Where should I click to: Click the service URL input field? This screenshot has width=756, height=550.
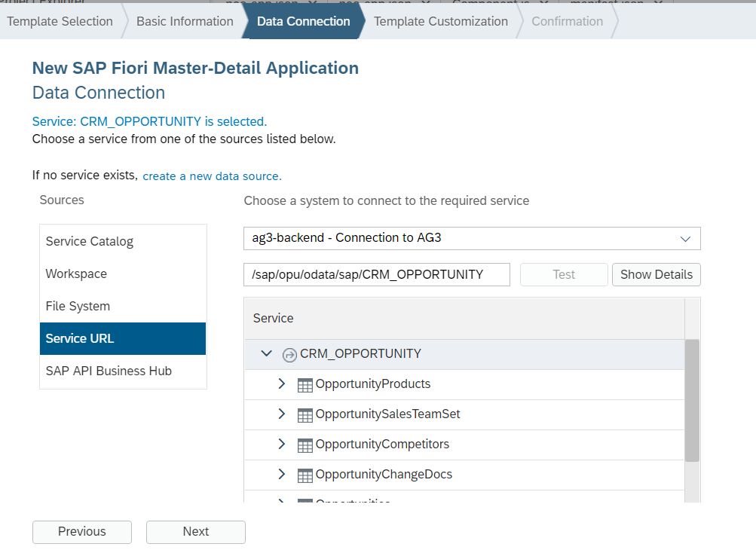click(x=376, y=274)
